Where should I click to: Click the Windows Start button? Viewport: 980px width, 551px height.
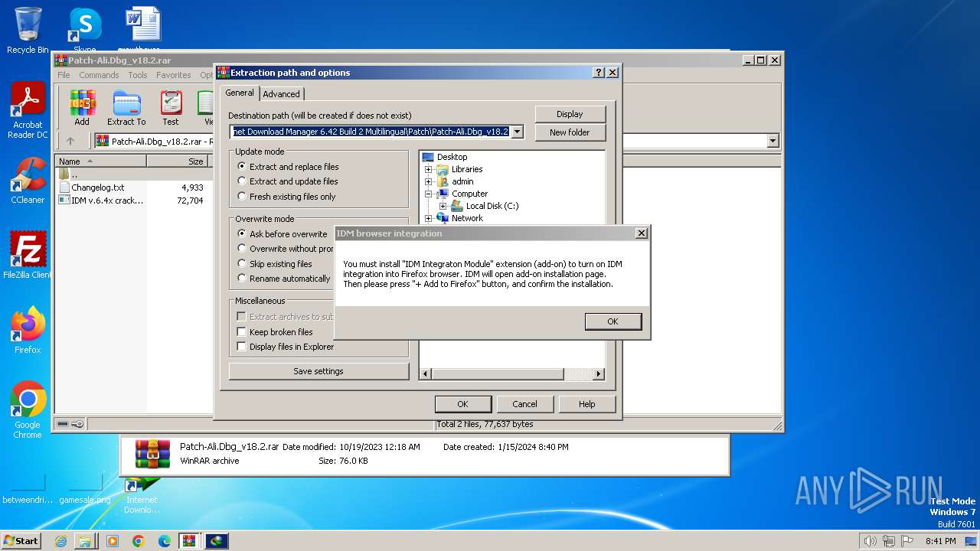[x=21, y=540]
